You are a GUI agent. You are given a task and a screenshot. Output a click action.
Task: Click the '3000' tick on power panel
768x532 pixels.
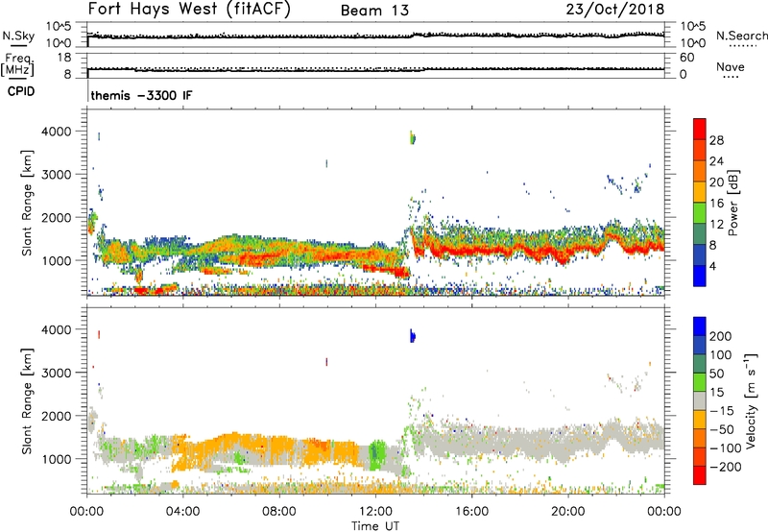[x=57, y=175]
